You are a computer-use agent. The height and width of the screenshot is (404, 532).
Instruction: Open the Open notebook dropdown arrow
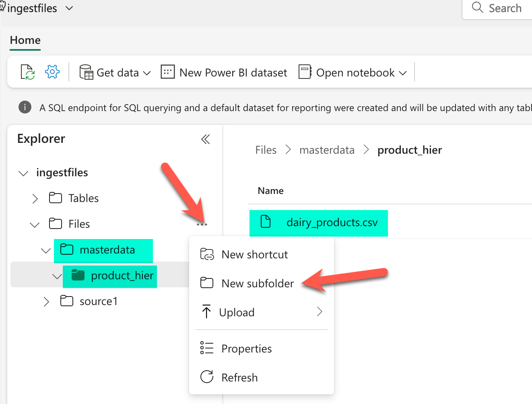pos(403,73)
